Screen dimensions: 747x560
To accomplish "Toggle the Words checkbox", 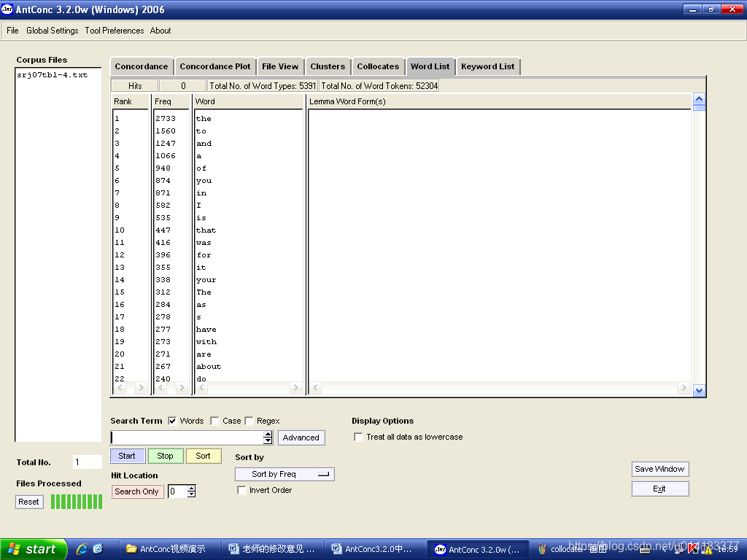I will click(172, 421).
